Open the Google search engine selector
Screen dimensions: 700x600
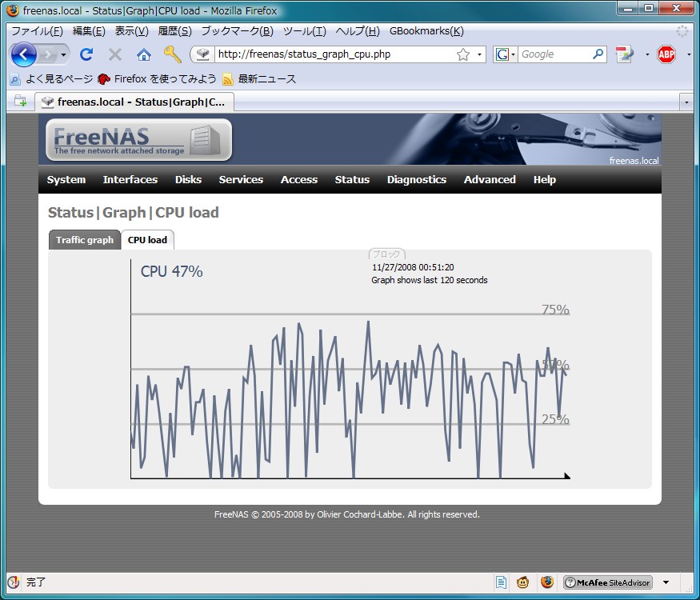(x=506, y=54)
